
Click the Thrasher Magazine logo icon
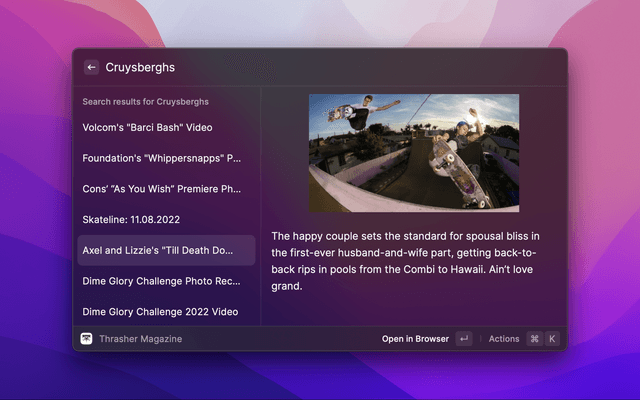pos(87,339)
